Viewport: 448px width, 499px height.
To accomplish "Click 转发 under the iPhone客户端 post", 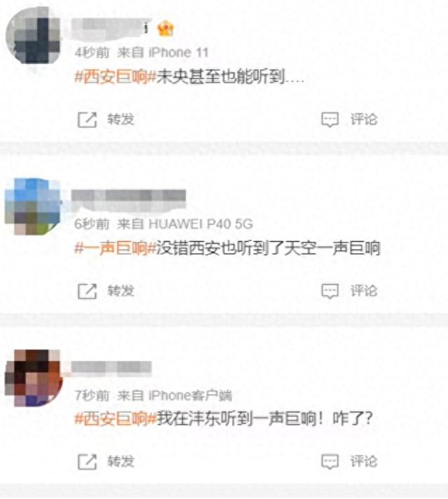I will tap(121, 461).
